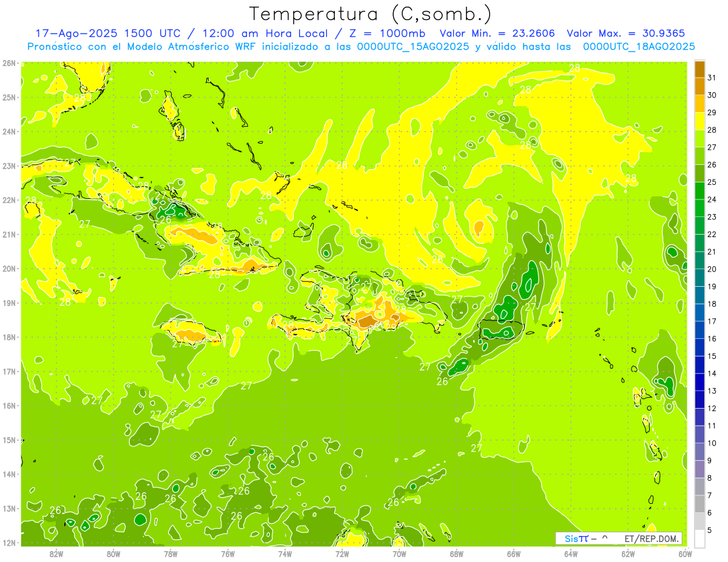
Task: Pick the lime legend swatch between 27 and 28
Action: pos(699,138)
